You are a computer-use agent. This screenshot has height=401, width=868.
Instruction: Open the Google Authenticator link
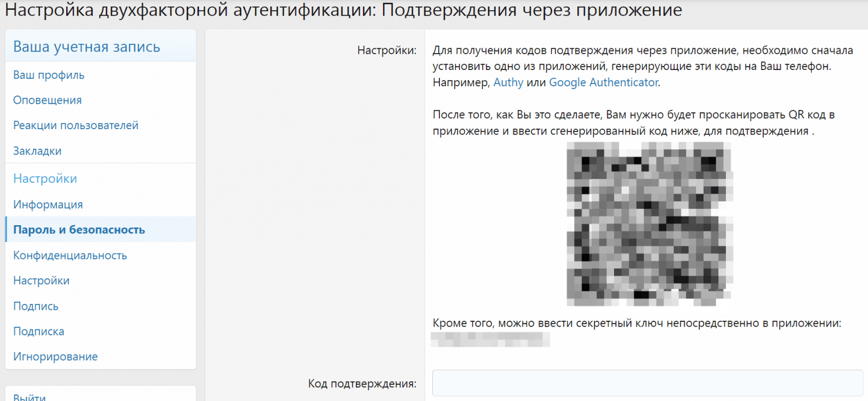pos(603,82)
